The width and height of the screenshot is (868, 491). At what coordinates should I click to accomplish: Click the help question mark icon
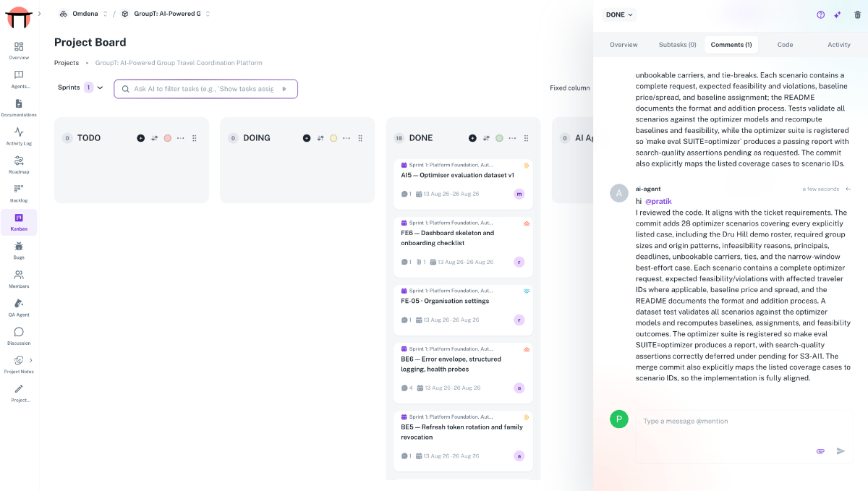pos(820,14)
